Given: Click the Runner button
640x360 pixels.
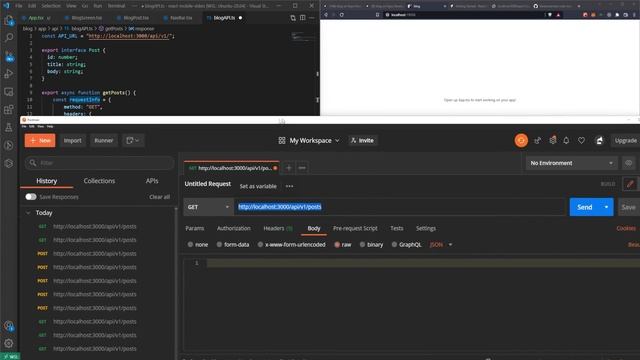Looking at the screenshot, I should click(104, 140).
